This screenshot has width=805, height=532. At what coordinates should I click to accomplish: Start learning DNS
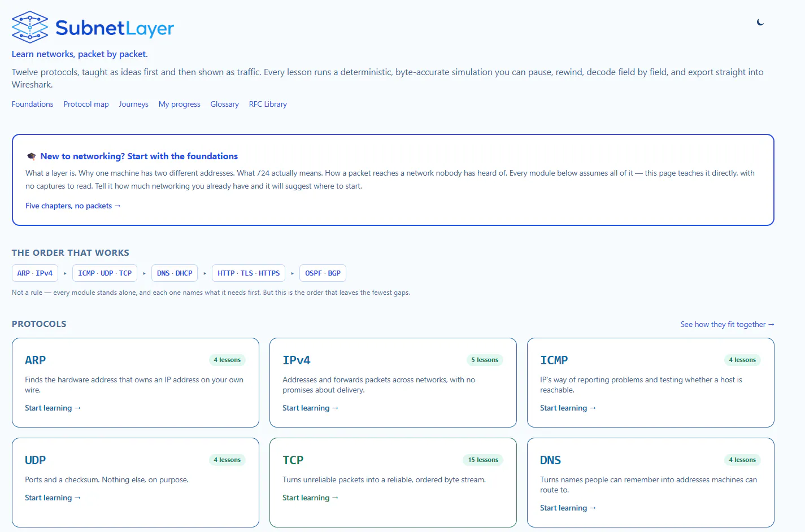click(x=568, y=508)
